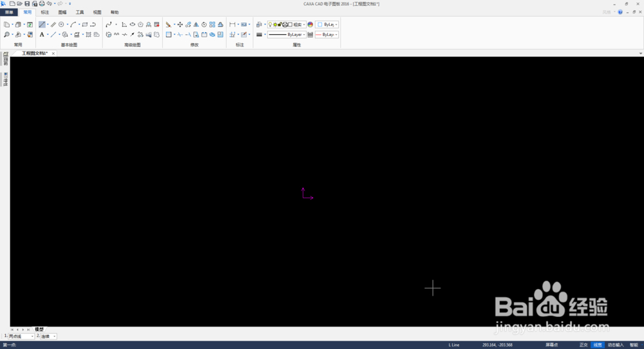Toggle 正交 ortho mode in status bar
This screenshot has width=644, height=349.
583,345
